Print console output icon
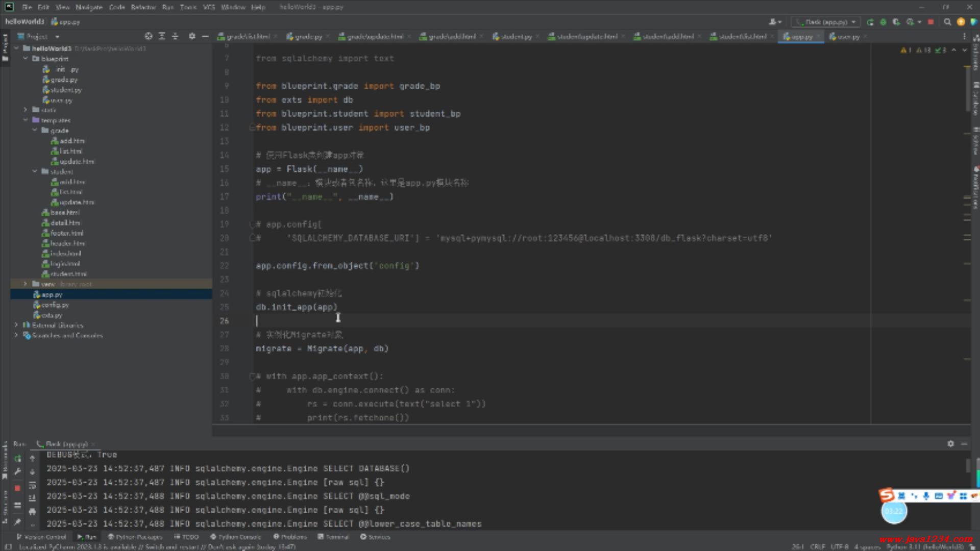 [x=32, y=511]
